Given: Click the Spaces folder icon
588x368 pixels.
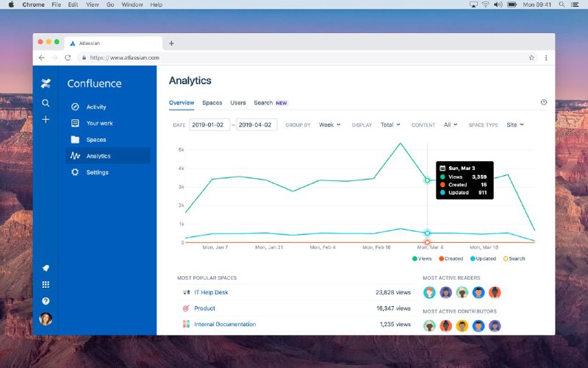Looking at the screenshot, I should (x=75, y=140).
